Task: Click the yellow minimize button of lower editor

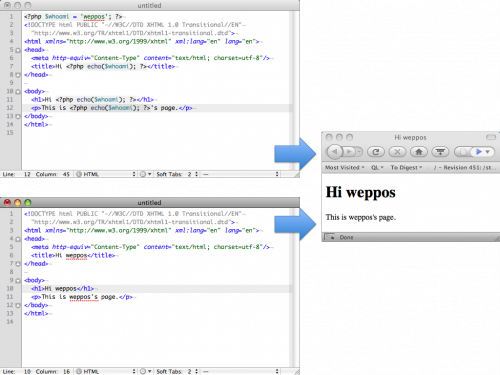Action: 17,202
